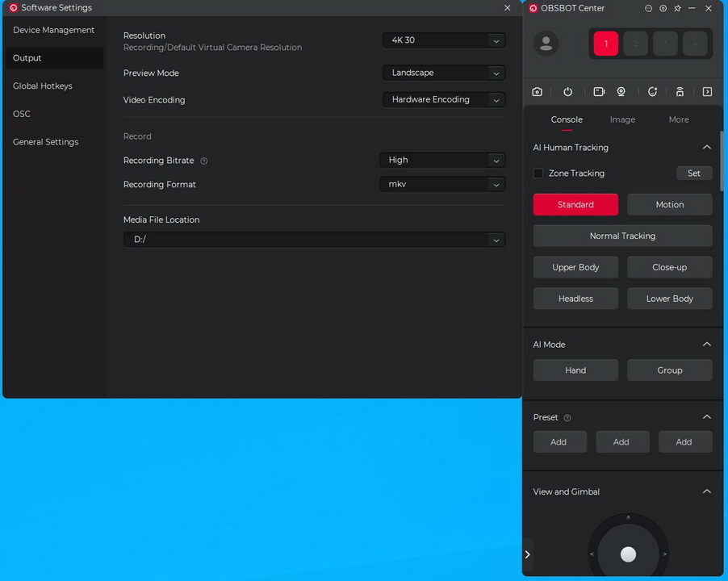Open General Settings page
Image resolution: width=728 pixels, height=581 pixels.
coord(54,142)
